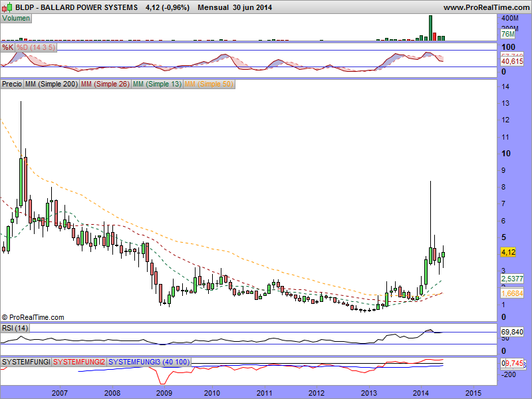Click the 2011 year on time axis
Image resolution: width=532 pixels, height=399 pixels.
[x=264, y=393]
